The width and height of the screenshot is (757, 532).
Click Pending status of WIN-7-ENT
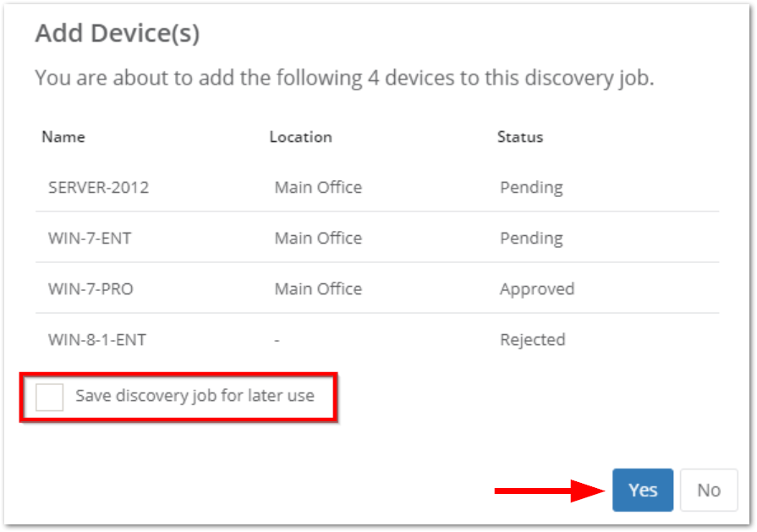(531, 238)
